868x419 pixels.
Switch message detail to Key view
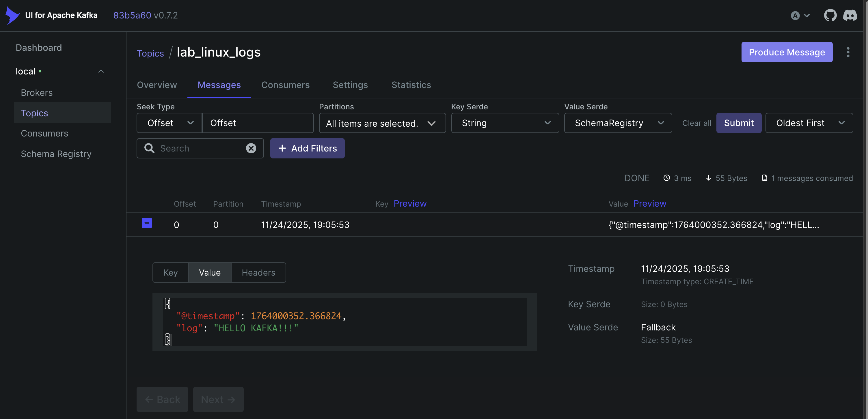point(170,272)
